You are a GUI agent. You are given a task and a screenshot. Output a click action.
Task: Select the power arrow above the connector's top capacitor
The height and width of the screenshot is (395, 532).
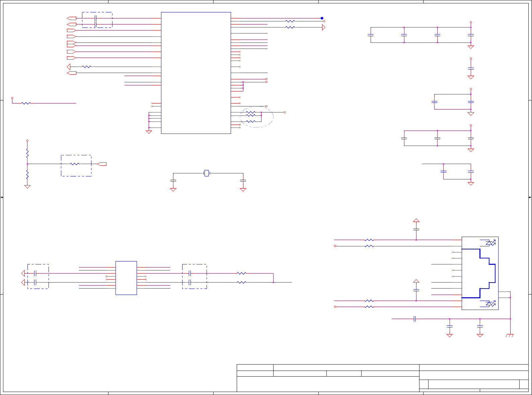[x=416, y=220]
